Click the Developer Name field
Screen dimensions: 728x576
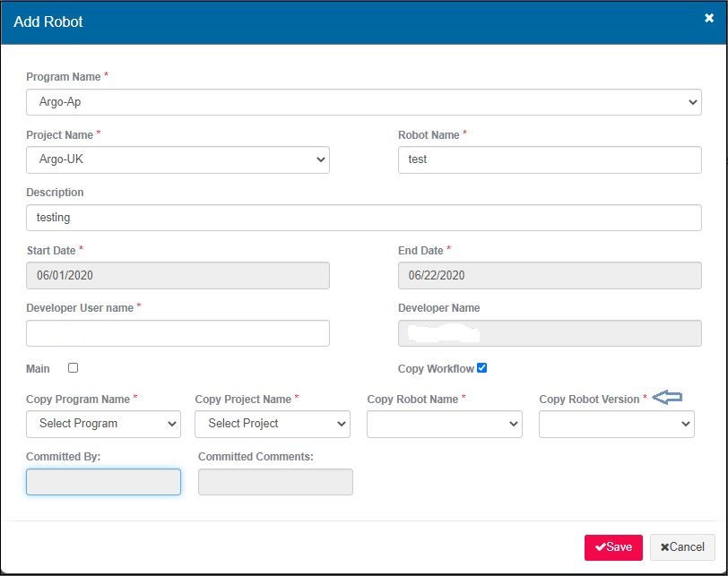(549, 333)
